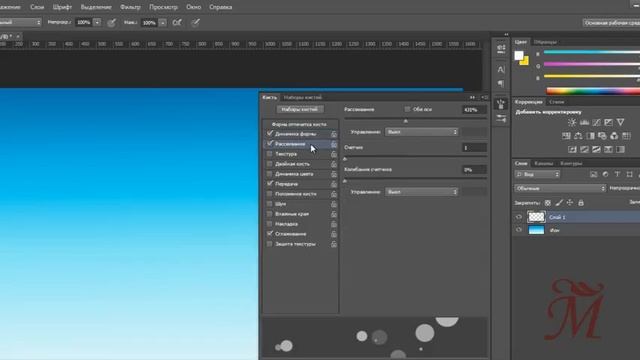Image resolution: width=640 pixels, height=360 pixels.
Task: Open the Выделение menu
Action: coord(96,7)
